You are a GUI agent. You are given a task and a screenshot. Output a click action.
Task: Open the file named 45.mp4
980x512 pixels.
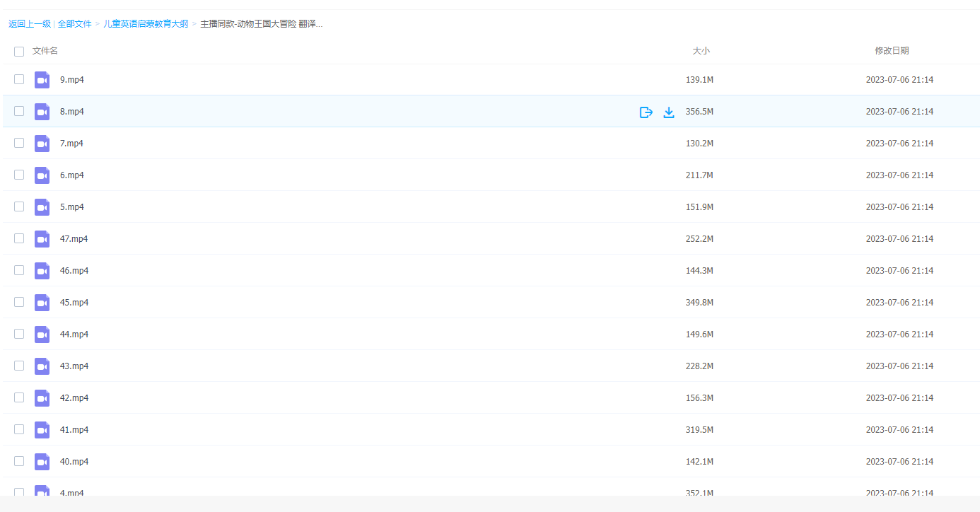pos(74,303)
